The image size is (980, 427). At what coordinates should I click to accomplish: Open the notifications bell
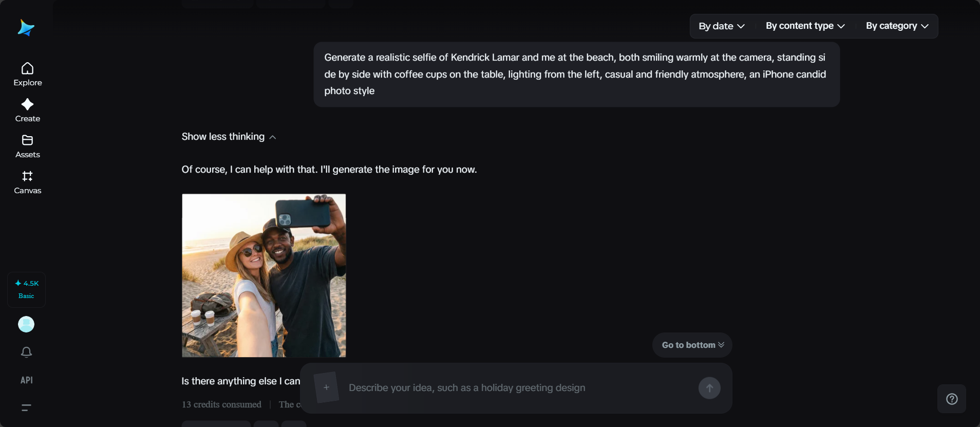pyautogui.click(x=26, y=352)
